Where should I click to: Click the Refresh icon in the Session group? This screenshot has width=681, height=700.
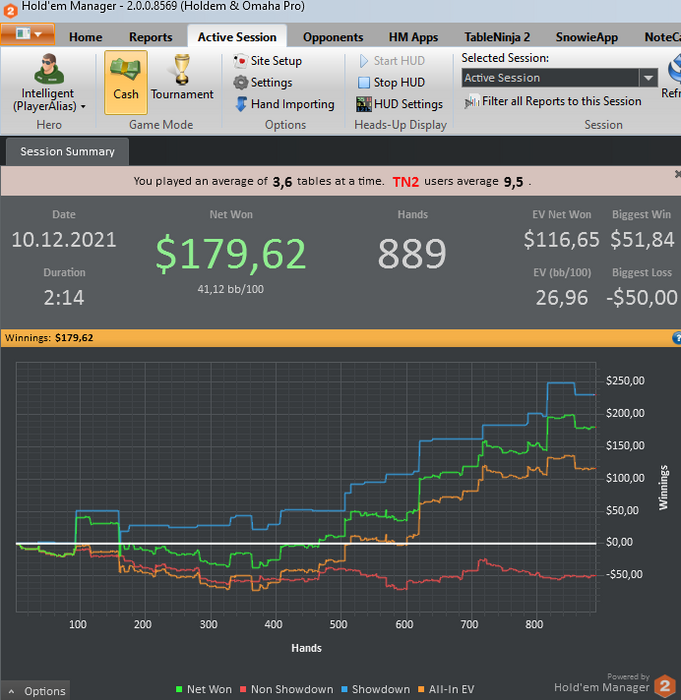pyautogui.click(x=673, y=69)
